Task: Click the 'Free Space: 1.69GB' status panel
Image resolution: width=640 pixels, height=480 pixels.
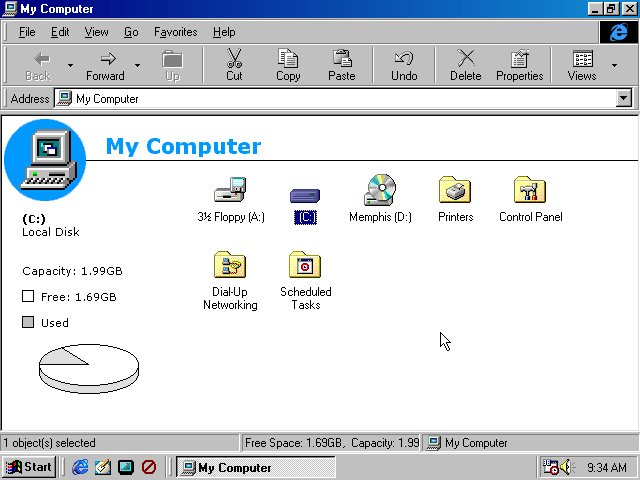Action: pyautogui.click(x=331, y=443)
